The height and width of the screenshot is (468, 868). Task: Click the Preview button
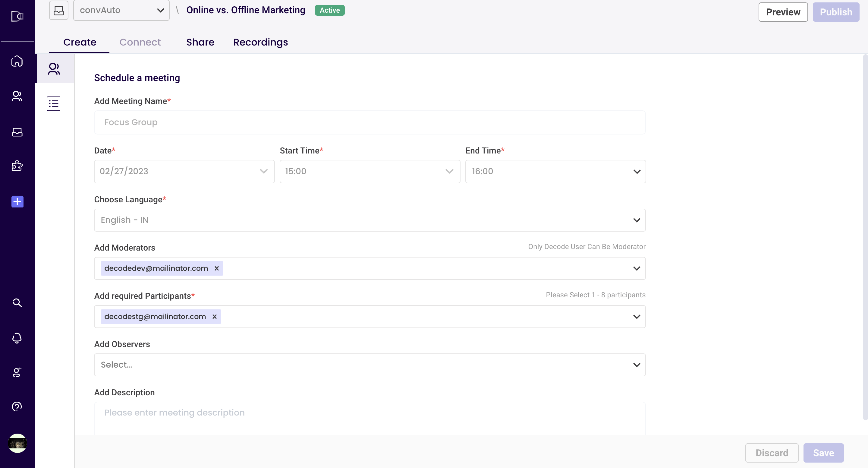point(783,12)
